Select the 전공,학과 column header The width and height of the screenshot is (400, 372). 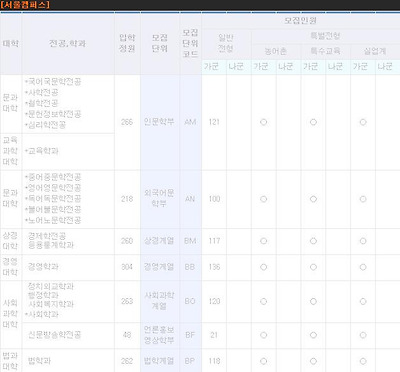68,43
